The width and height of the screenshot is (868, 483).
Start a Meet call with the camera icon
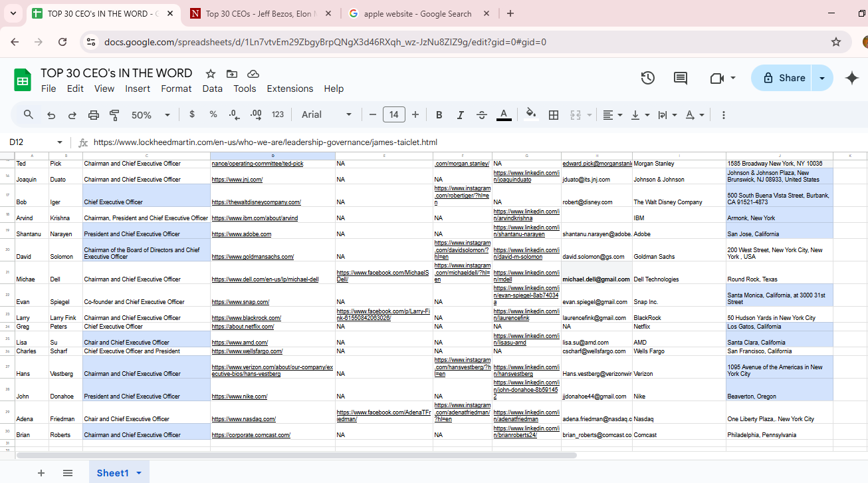coord(716,78)
